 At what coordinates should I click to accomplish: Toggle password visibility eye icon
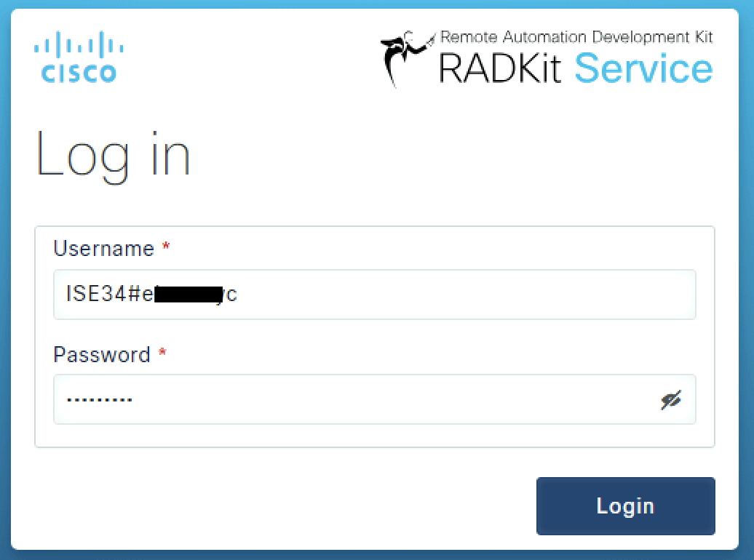pyautogui.click(x=671, y=400)
